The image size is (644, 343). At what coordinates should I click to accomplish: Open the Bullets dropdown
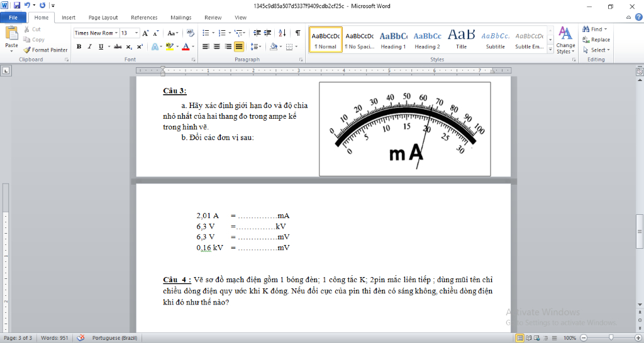click(214, 33)
